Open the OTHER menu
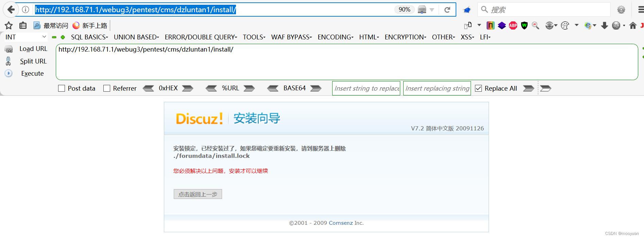 (x=443, y=37)
